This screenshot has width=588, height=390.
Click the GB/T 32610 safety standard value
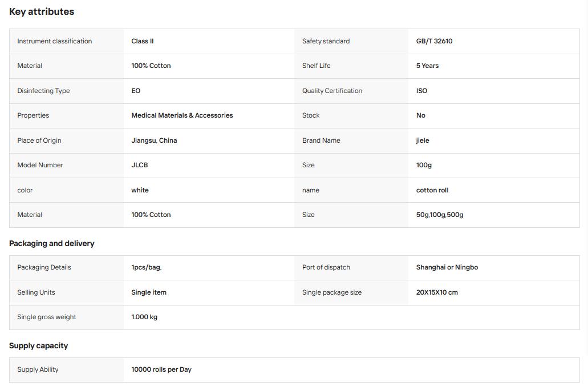434,41
